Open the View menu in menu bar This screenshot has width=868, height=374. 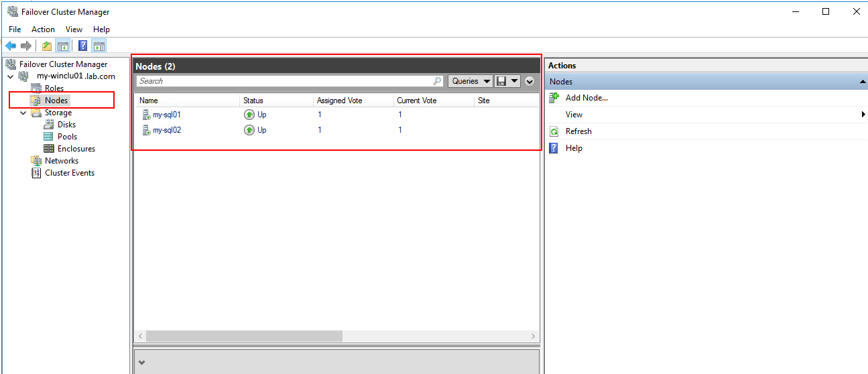74,29
